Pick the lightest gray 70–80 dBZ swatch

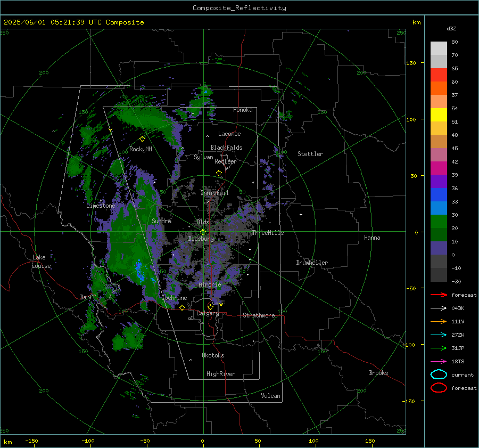coord(439,48)
